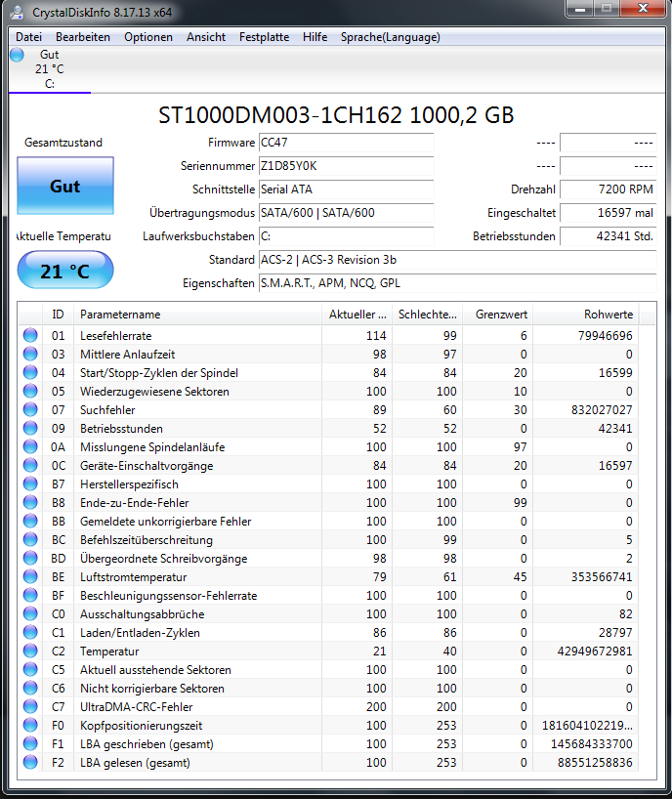This screenshot has width=672, height=799.
Task: Click the Drehzahl value 7200 RPM
Action: click(608, 189)
